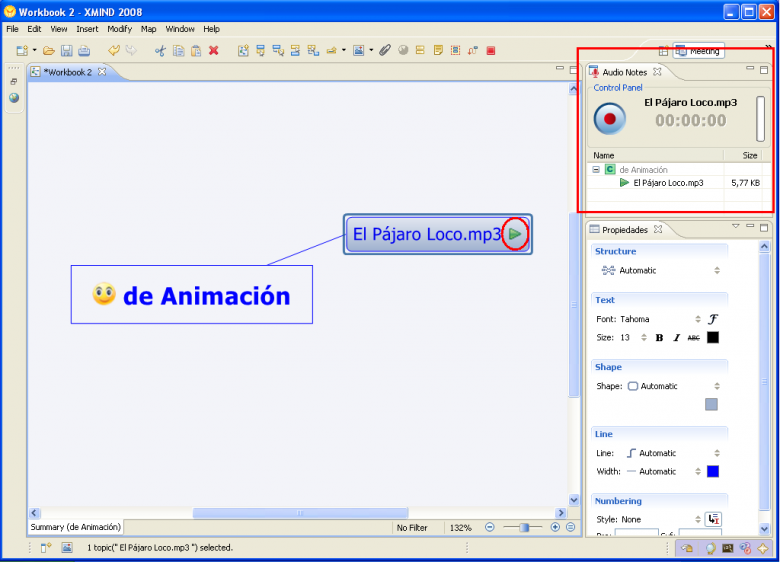
Task: Click the Redo toolbar arrow
Action: [x=131, y=51]
